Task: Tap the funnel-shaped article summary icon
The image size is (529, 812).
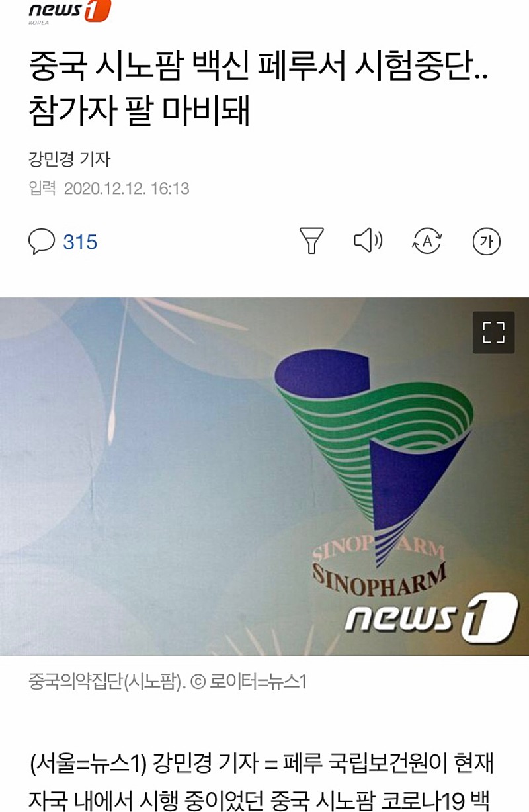Action: click(311, 241)
